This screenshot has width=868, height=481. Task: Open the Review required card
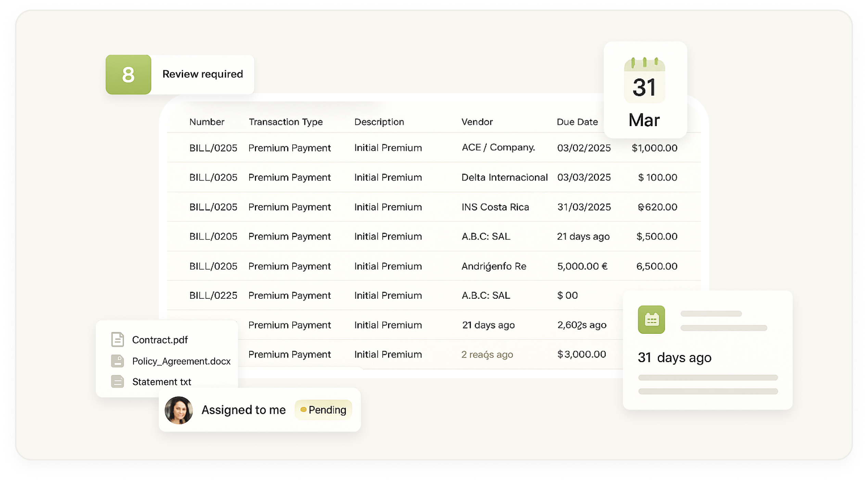point(203,74)
